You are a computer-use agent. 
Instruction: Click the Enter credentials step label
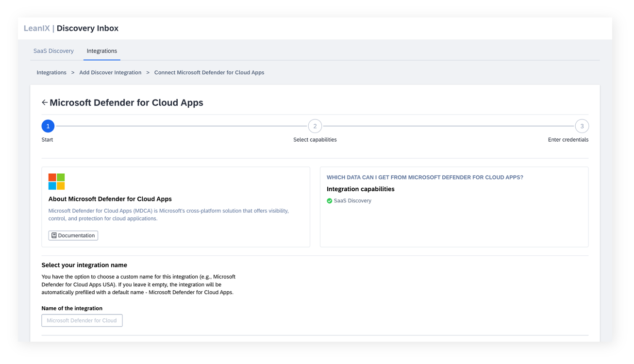[568, 140]
